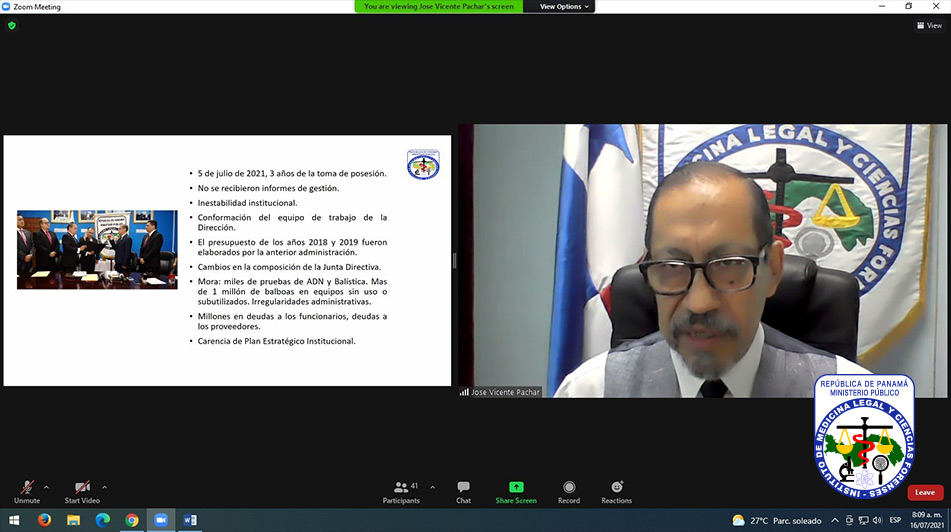
Task: Click the signal strength icon beside Jose's name
Action: tap(464, 392)
